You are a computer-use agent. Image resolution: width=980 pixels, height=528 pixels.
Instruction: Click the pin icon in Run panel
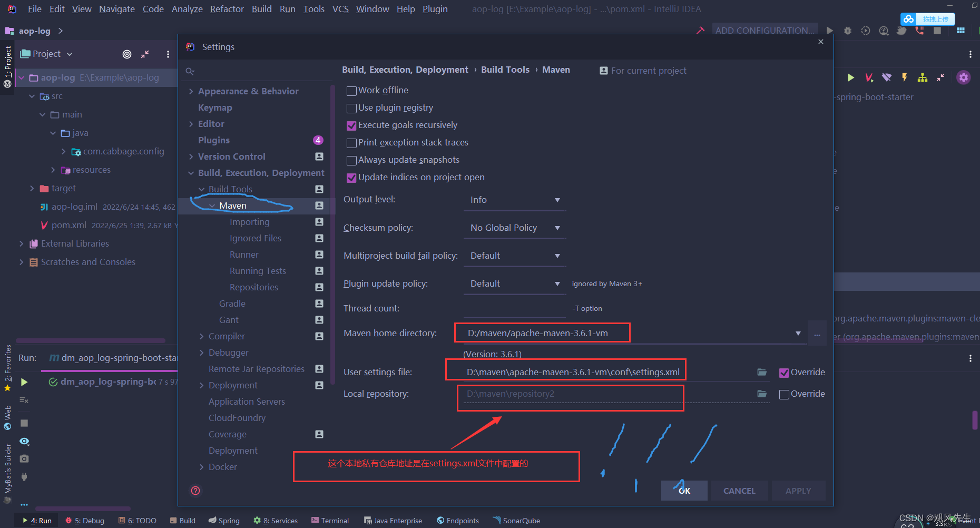[24, 477]
